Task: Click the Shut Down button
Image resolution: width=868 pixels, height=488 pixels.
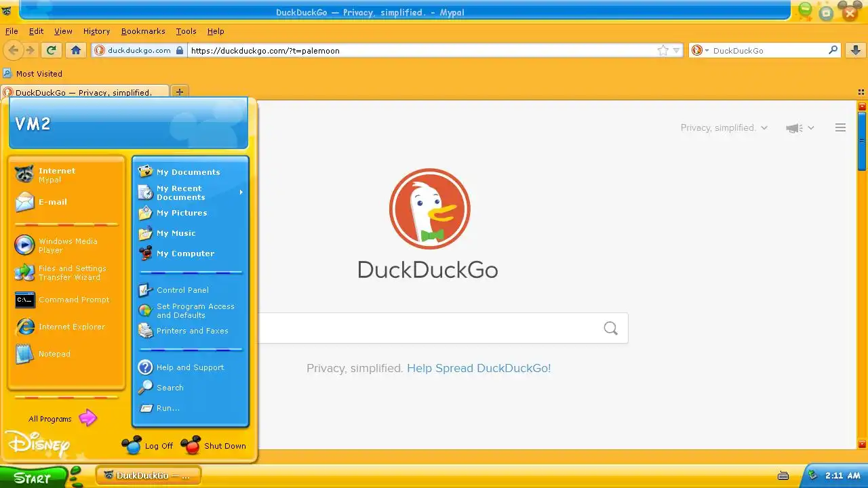Action: 214,445
